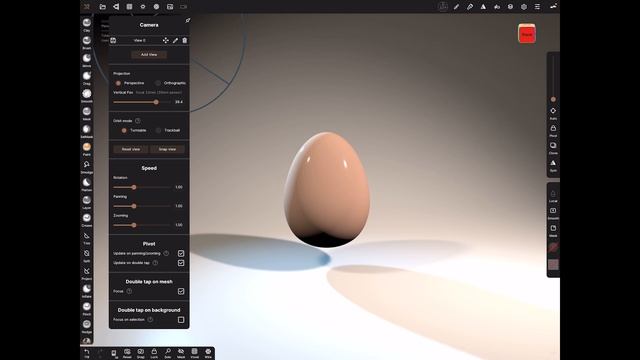Screen dimensions: 640x360
Task: Select the SelMask tool
Action: coord(87,131)
